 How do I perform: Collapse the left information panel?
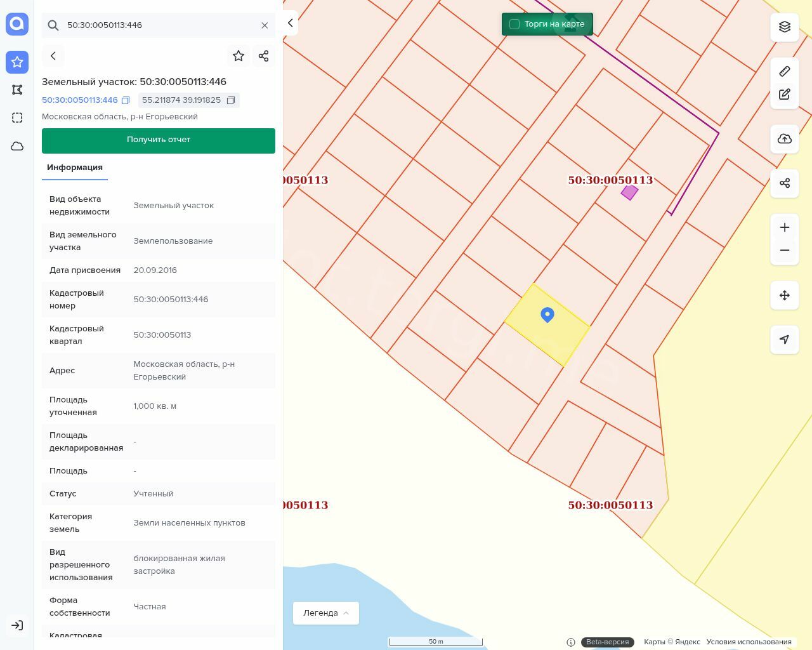click(290, 23)
